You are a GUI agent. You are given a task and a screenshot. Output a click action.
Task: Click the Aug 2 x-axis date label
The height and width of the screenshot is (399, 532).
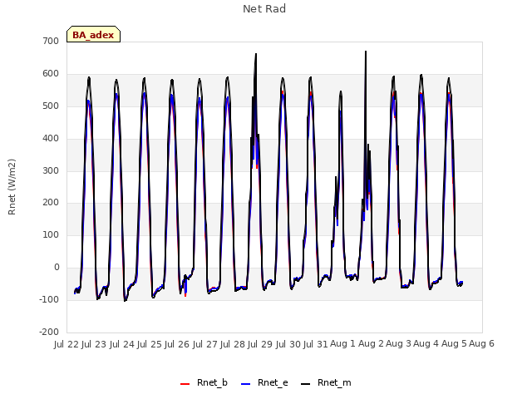(371, 344)
